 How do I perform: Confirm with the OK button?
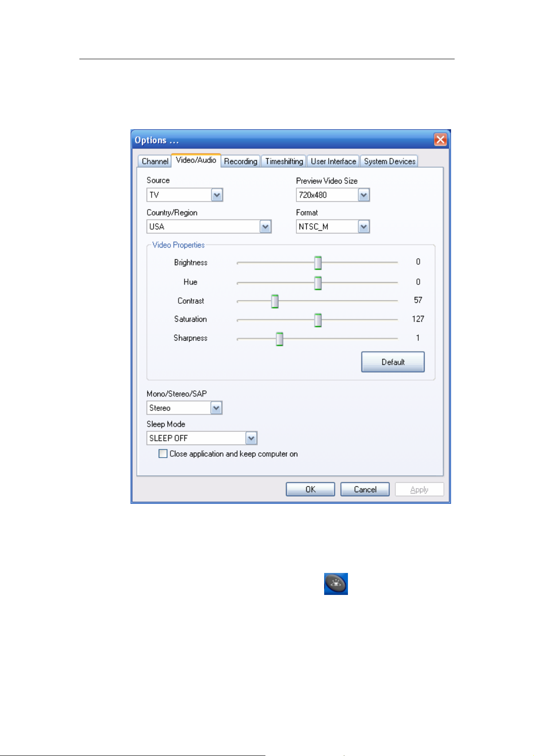(310, 489)
